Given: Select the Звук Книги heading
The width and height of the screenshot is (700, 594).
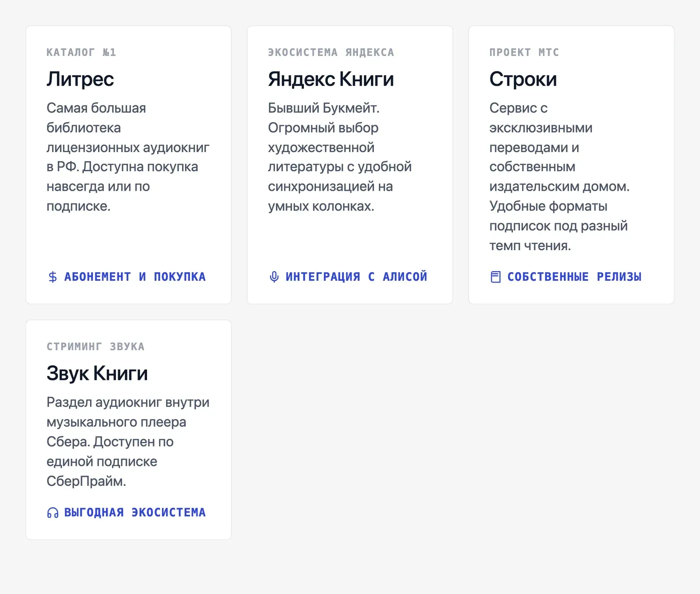Looking at the screenshot, I should click(x=97, y=373).
